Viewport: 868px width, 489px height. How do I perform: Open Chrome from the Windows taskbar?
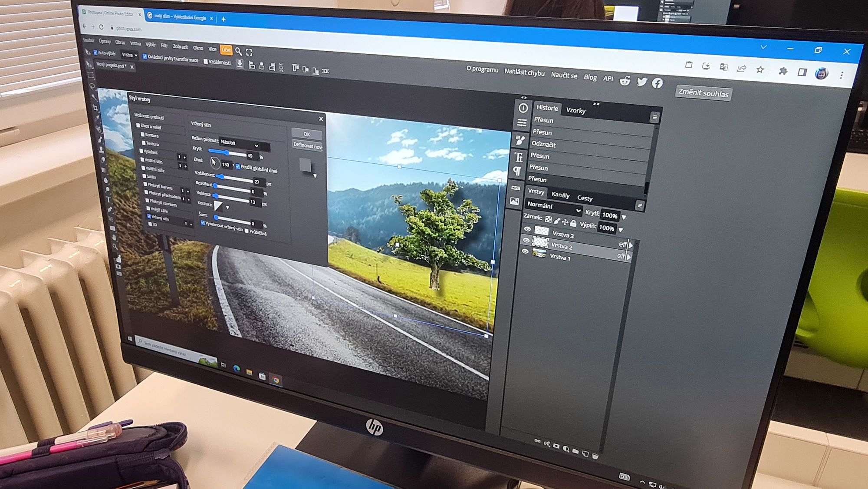pos(276,380)
